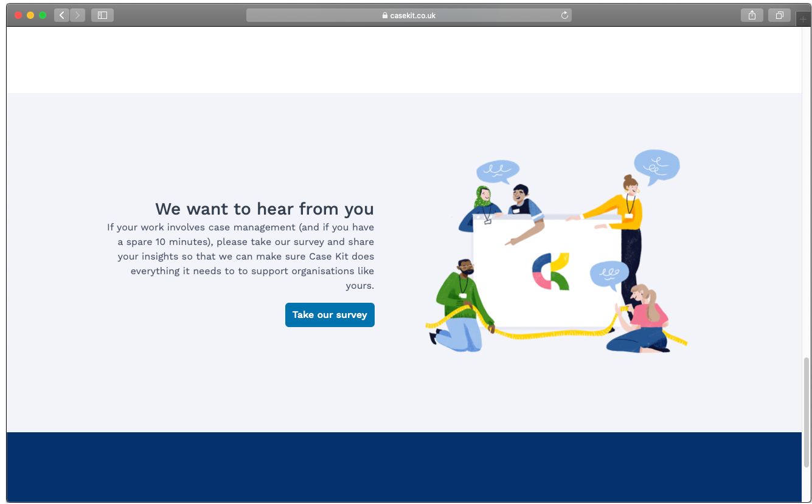Open the Share menu in Safari toolbar
The height and width of the screenshot is (504, 812).
pos(752,15)
